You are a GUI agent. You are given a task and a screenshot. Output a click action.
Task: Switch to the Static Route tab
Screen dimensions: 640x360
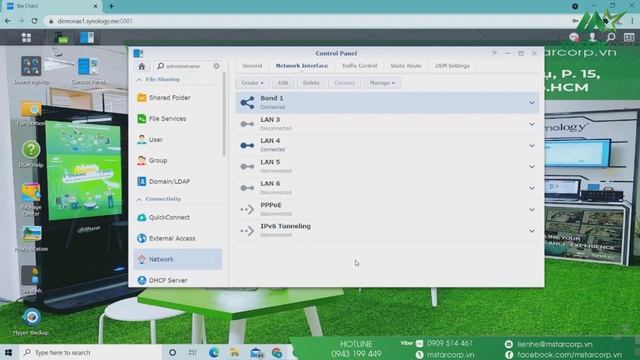click(406, 66)
